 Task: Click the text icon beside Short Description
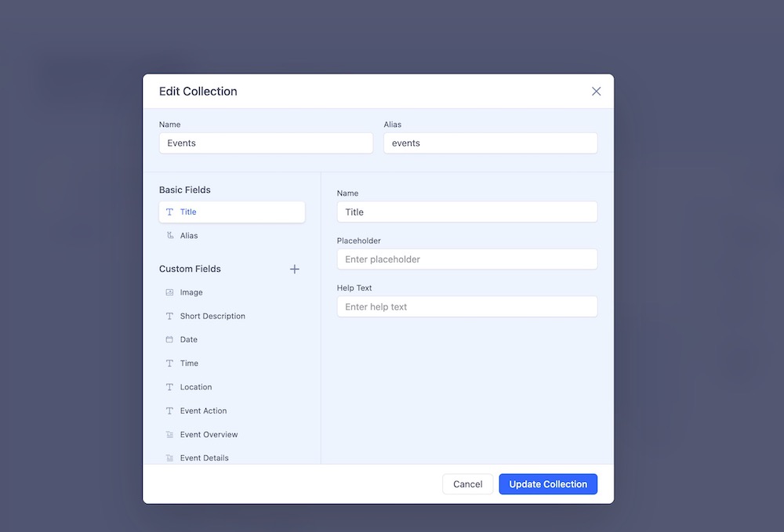pyautogui.click(x=169, y=317)
